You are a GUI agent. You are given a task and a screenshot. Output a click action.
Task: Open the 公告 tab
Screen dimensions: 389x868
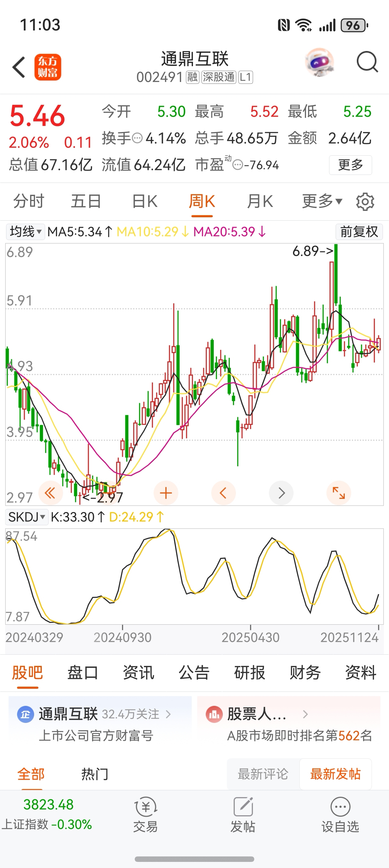point(194,673)
